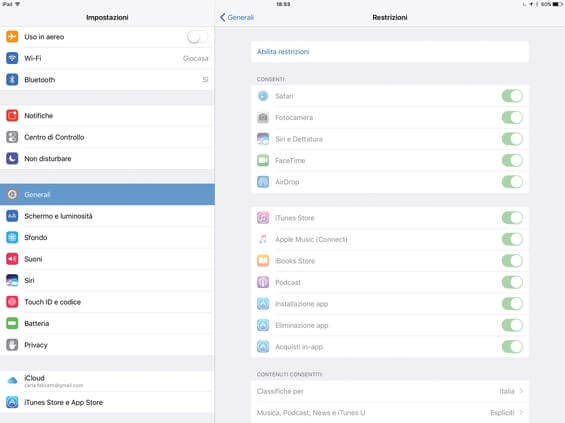Tap the Wi-Fi icon in sidebar
Image resolution: width=565 pixels, height=423 pixels.
12,58
